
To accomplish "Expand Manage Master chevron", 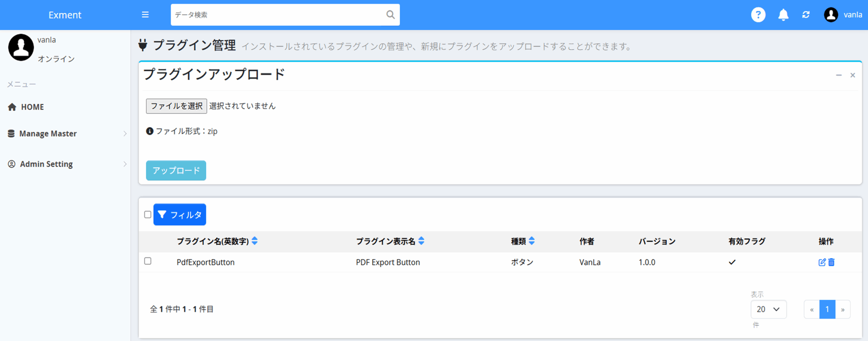I will tap(125, 134).
